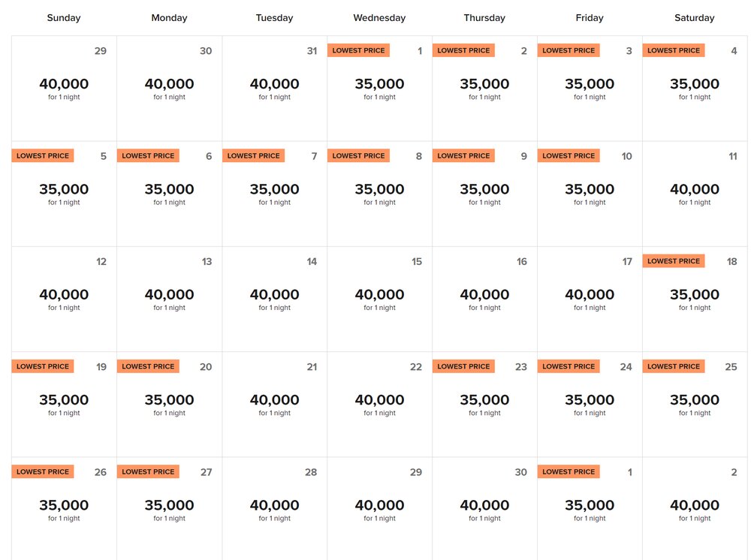Select Sunday the 19th calendar cell
The height and width of the screenshot is (560, 751).
(x=63, y=405)
